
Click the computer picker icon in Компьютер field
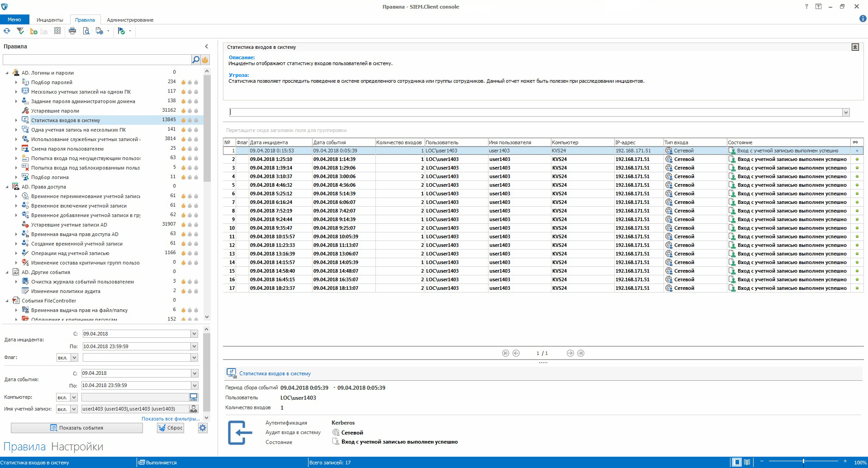click(x=194, y=397)
